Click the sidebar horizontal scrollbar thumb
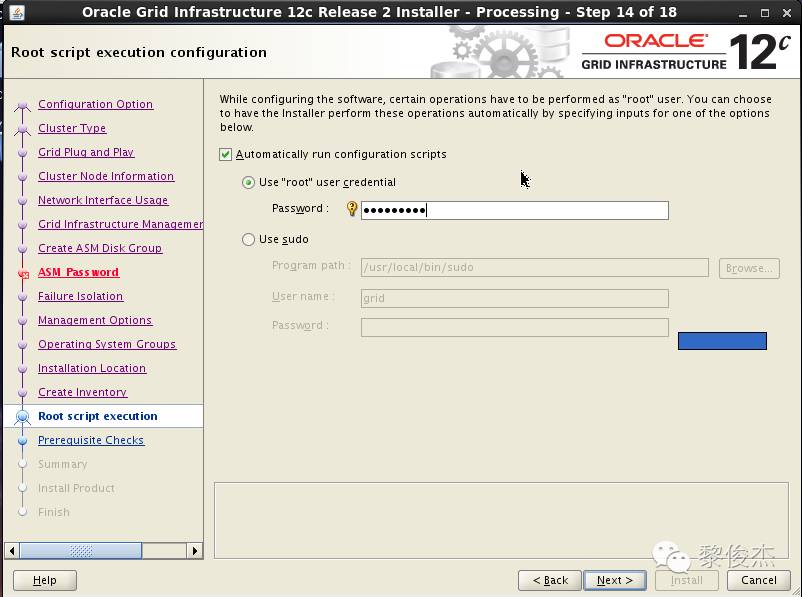The image size is (802, 597). point(80,551)
